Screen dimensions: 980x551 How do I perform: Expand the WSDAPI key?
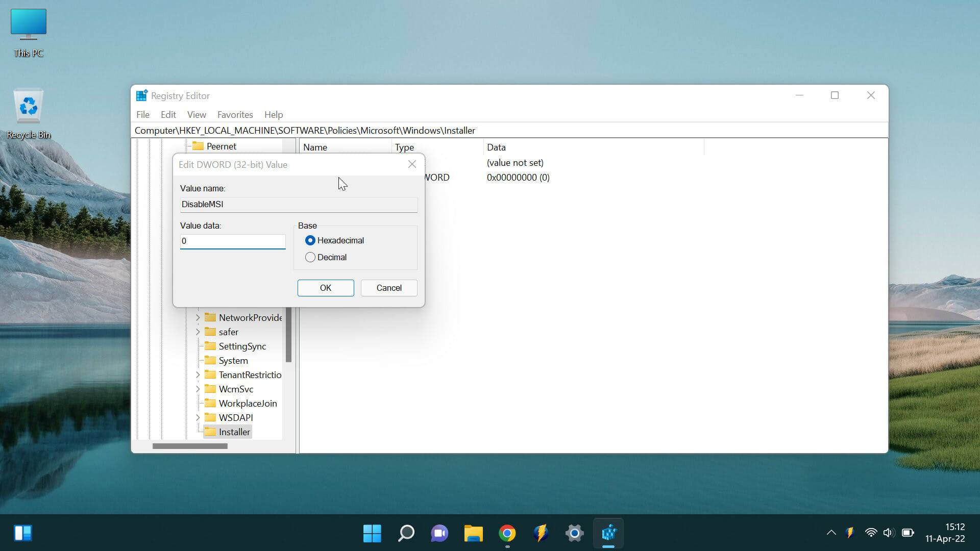[x=198, y=417]
